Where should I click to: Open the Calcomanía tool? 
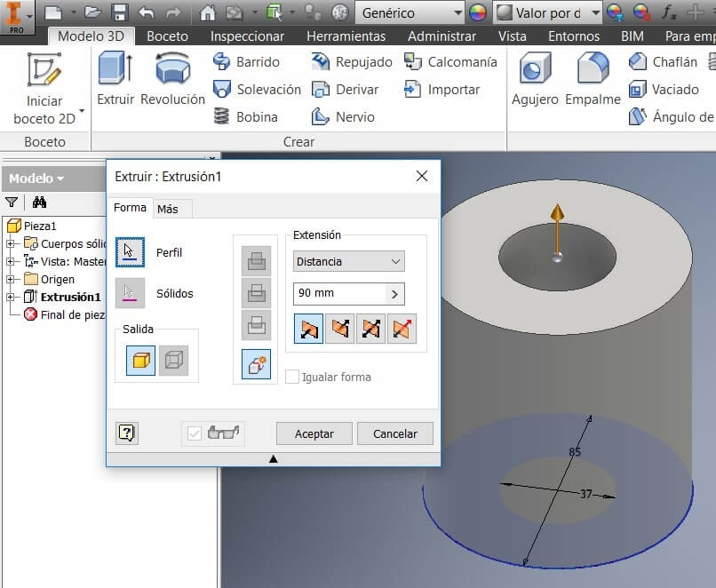(450, 61)
